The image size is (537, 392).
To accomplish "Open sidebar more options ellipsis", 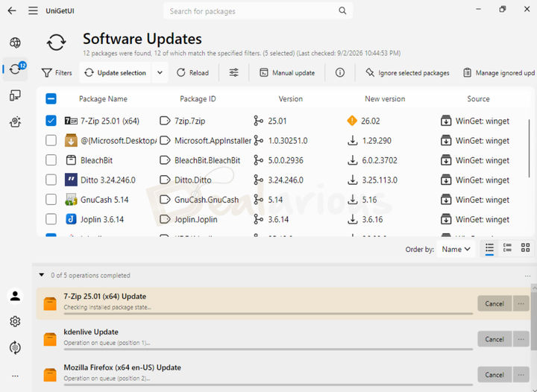I will 15,376.
